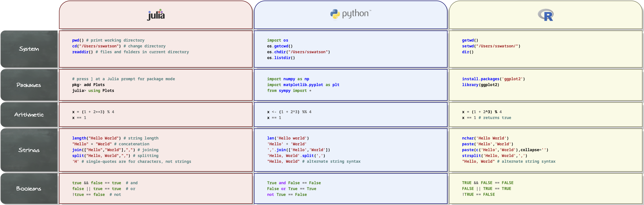Click the Python logo in the header
Image resolution: width=644 pixels, height=205 pixels.
coord(350,14)
